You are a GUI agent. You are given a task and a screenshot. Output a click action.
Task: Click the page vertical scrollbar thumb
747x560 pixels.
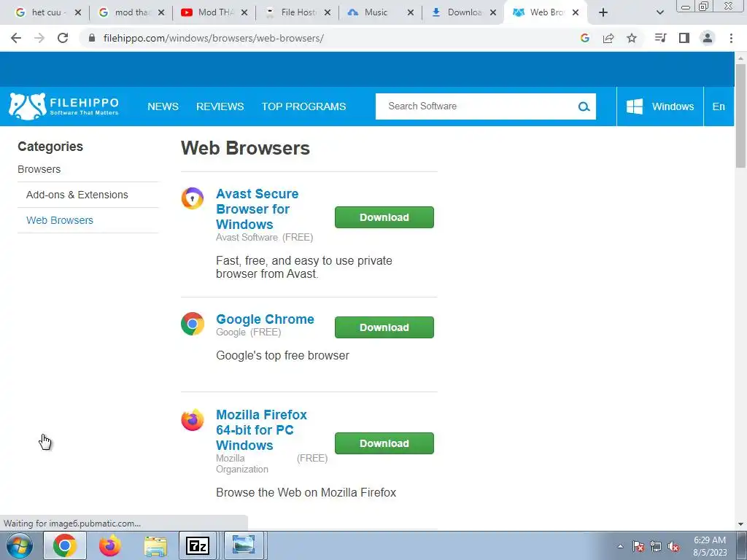coord(740,115)
